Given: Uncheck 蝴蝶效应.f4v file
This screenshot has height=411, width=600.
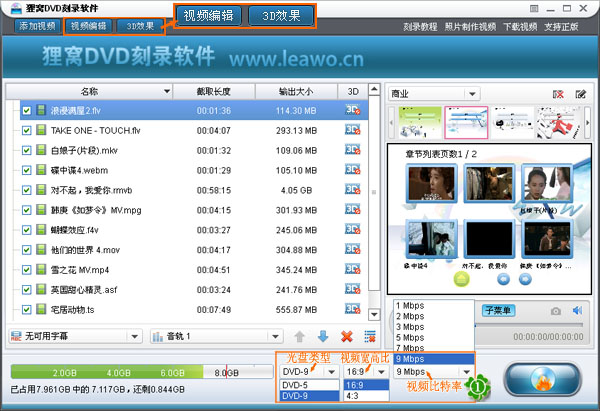Looking at the screenshot, I should click(26, 230).
